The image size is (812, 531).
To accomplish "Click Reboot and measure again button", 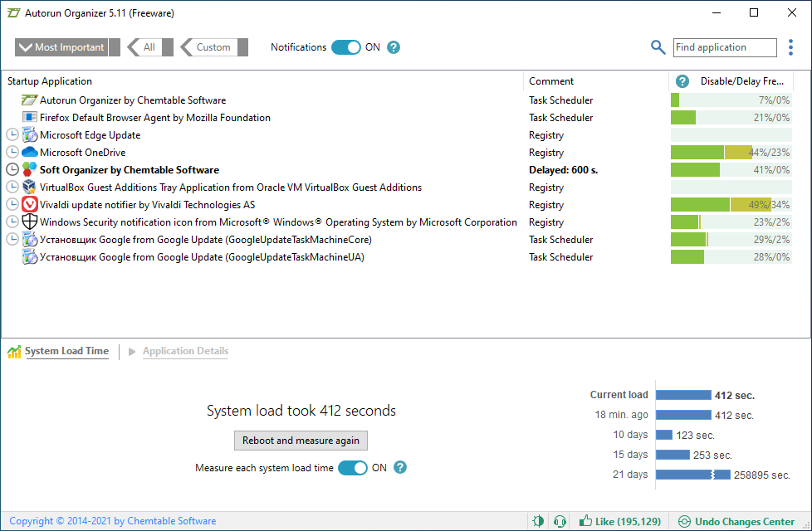I will (301, 441).
